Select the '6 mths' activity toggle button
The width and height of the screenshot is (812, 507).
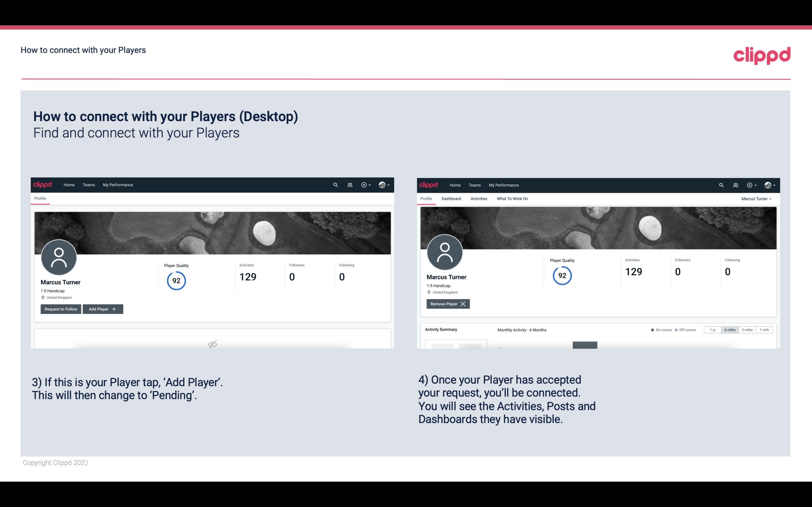[729, 329]
